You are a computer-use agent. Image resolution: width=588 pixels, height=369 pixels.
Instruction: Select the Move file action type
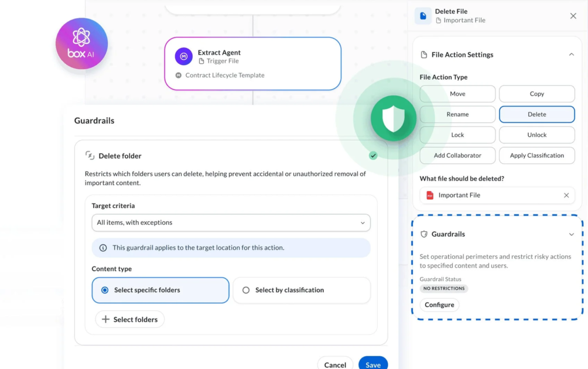457,94
